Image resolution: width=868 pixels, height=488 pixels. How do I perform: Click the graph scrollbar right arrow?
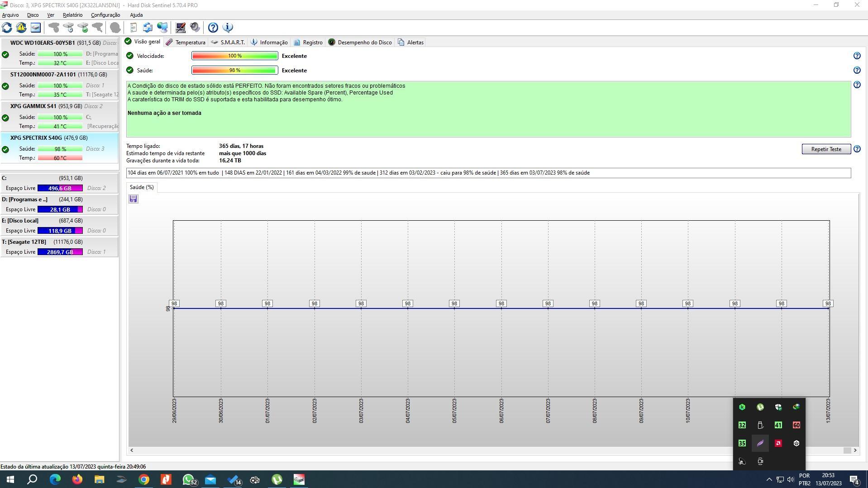[x=855, y=450]
